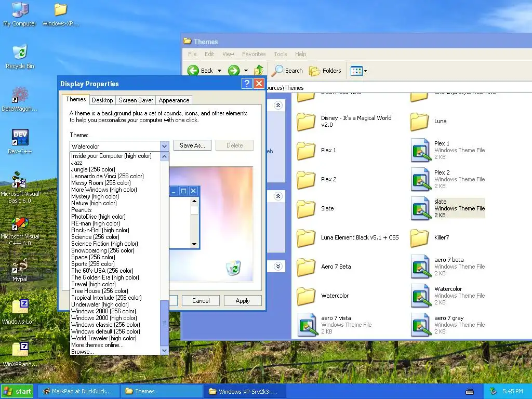This screenshot has height=399, width=532.
Task: Choose More themes online... entry
Action: (115, 345)
